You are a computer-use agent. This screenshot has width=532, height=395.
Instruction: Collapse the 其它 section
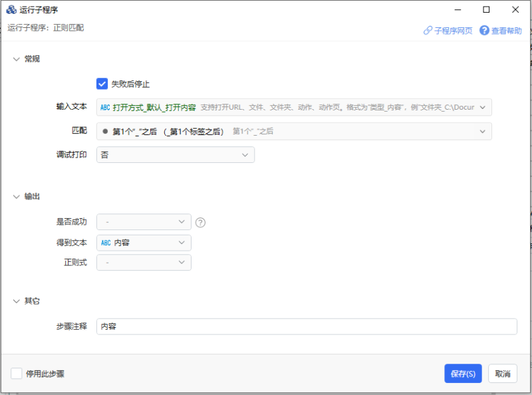click(x=17, y=301)
